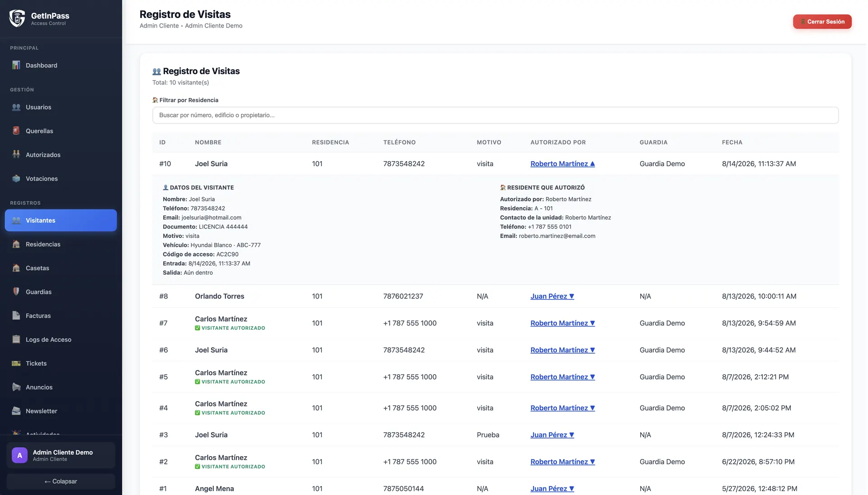Click the joelsuria@hotmail.com email text
This screenshot has width=868, height=495.
point(212,218)
